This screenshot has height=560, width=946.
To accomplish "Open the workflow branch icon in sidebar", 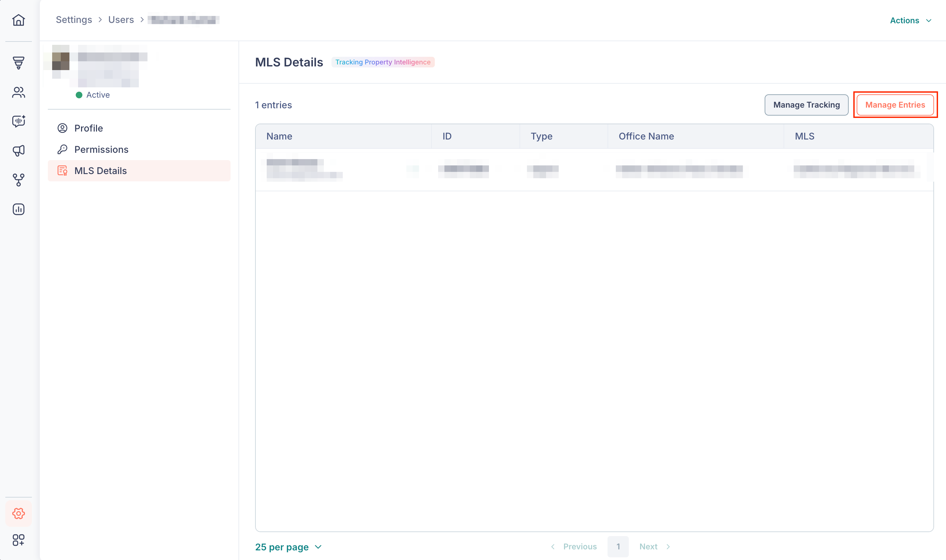I will click(19, 180).
